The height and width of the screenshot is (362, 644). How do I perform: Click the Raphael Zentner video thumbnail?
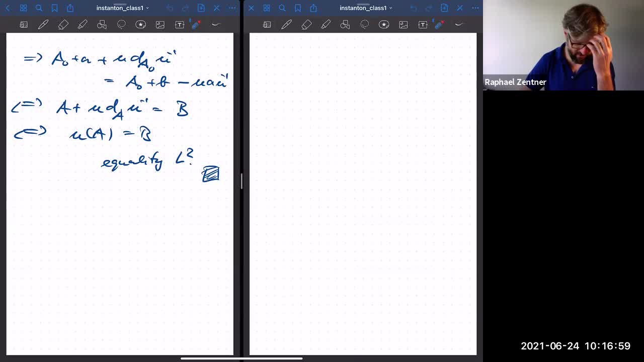pyautogui.click(x=563, y=45)
